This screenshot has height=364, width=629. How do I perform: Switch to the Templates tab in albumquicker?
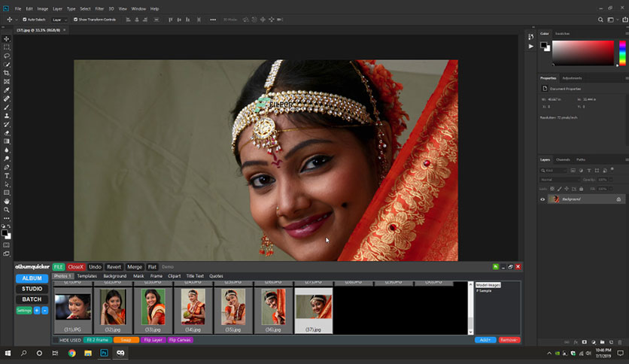coord(87,276)
